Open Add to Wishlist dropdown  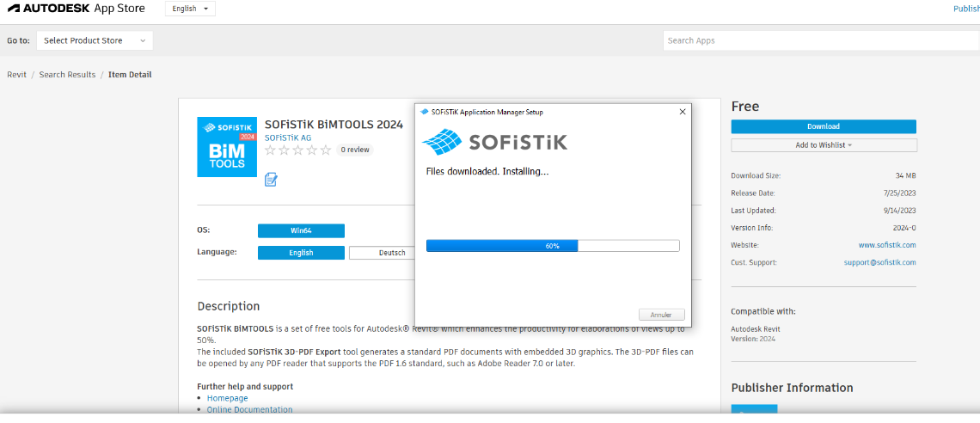(824, 145)
